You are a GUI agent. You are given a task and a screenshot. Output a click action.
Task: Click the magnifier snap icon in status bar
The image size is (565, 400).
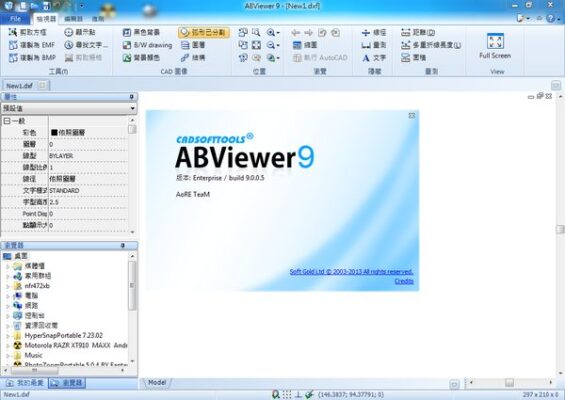tap(276, 394)
